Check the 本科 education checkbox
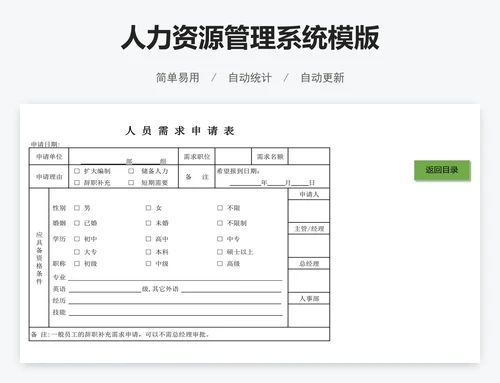This screenshot has height=383, width=500. [148, 252]
